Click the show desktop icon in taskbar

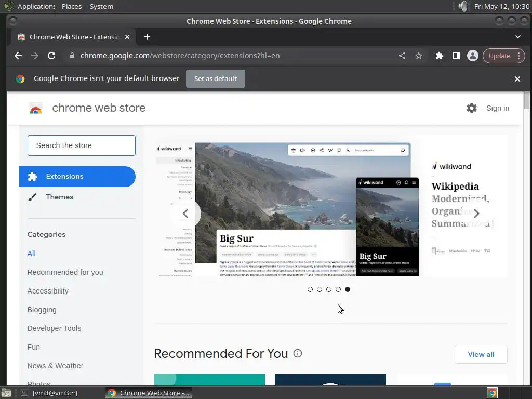pos(6,393)
